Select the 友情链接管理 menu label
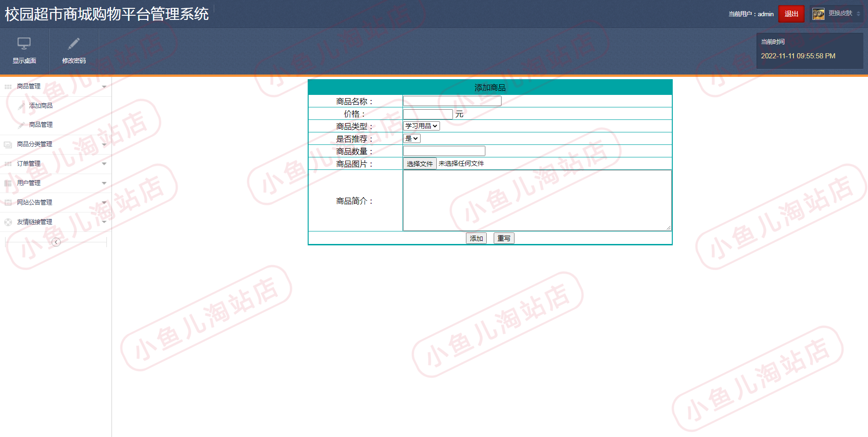 (35, 222)
